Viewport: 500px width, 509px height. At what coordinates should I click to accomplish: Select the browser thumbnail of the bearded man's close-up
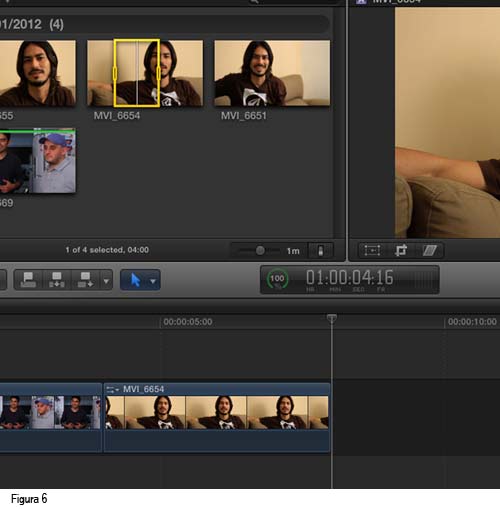click(37, 73)
